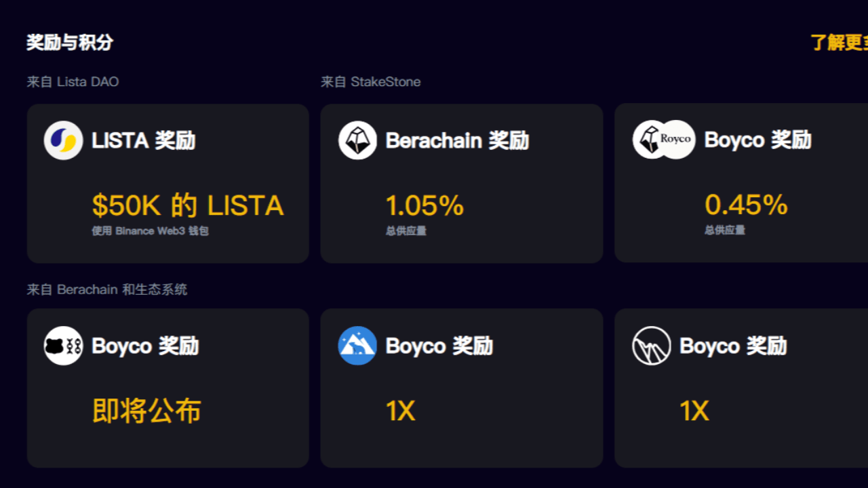Click the 来自 StakeStone section label
868x488 pixels.
pos(372,82)
